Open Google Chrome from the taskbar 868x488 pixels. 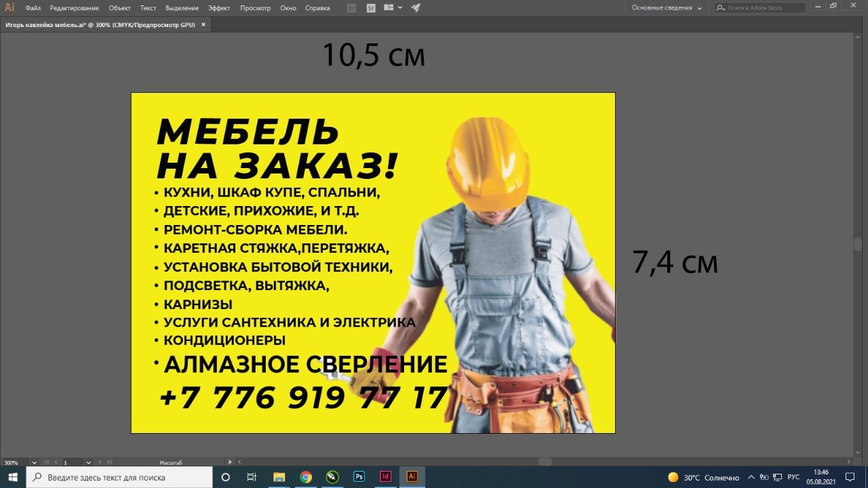306,477
